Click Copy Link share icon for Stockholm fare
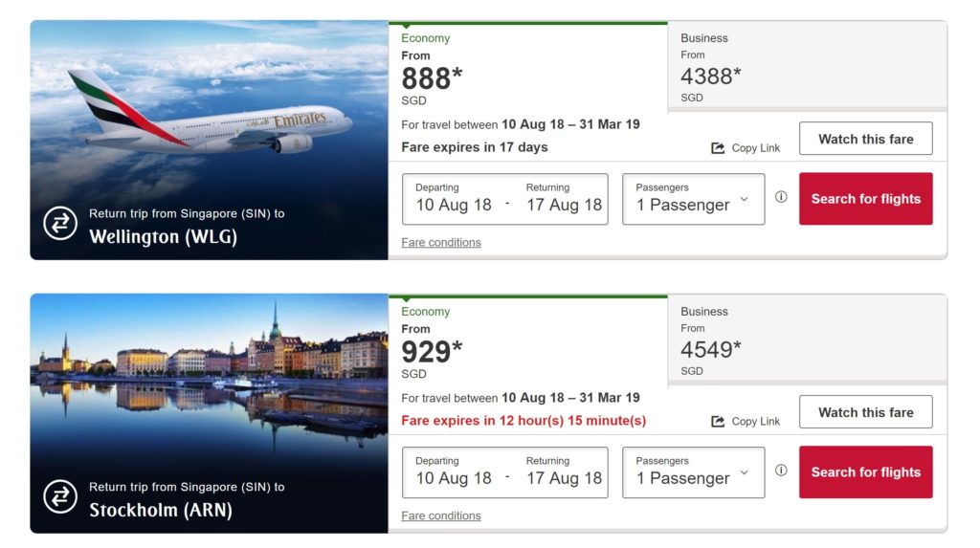Image resolution: width=980 pixels, height=548 pixels. click(718, 422)
